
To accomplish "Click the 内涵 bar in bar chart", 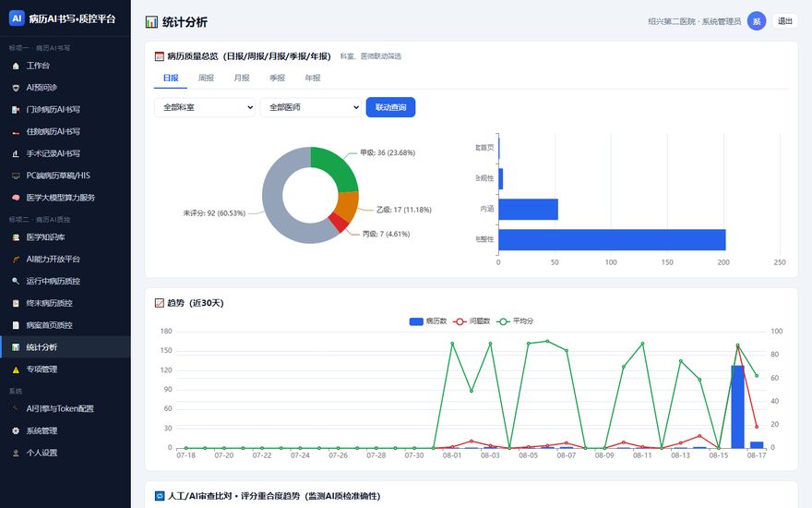I will [x=528, y=210].
